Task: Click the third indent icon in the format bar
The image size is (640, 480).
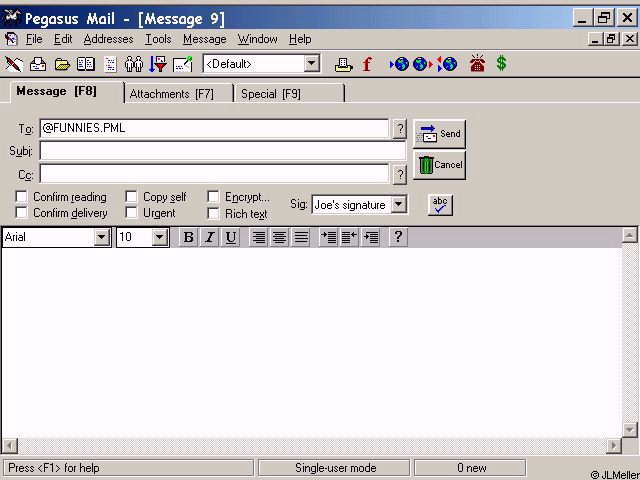Action: (x=371, y=237)
